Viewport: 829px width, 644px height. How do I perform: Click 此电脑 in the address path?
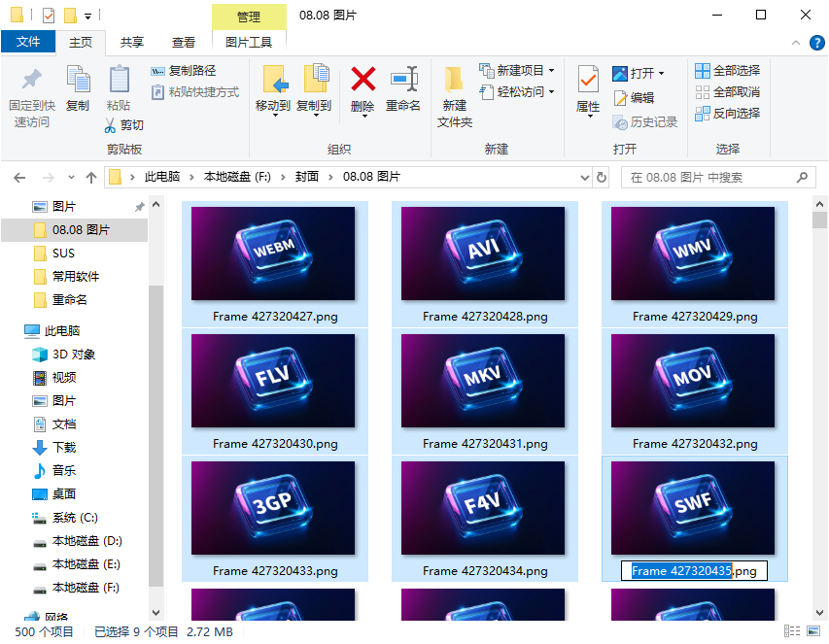coord(162,177)
